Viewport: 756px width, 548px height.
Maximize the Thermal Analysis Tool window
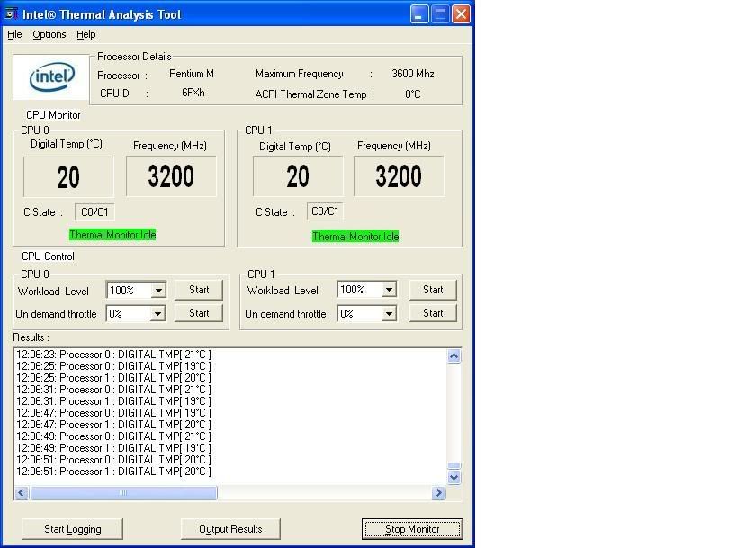pyautogui.click(x=440, y=14)
